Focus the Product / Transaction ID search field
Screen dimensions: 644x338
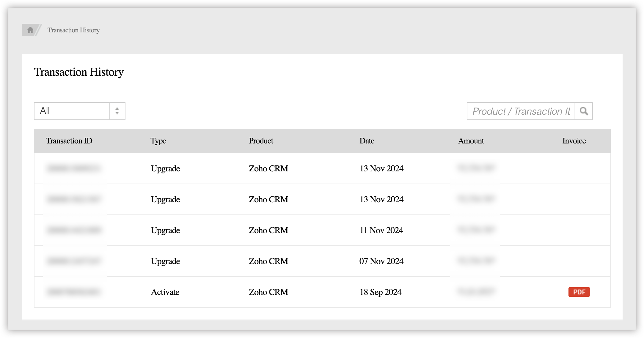[520, 111]
